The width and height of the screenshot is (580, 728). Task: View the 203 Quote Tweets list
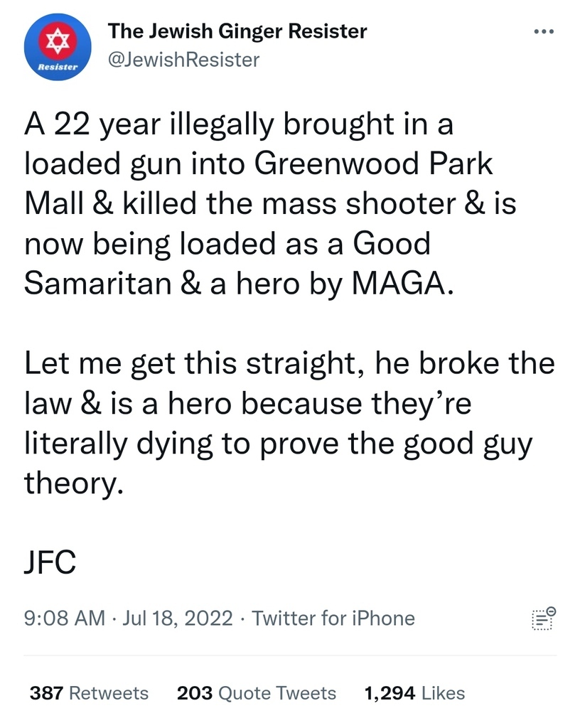coord(256,693)
